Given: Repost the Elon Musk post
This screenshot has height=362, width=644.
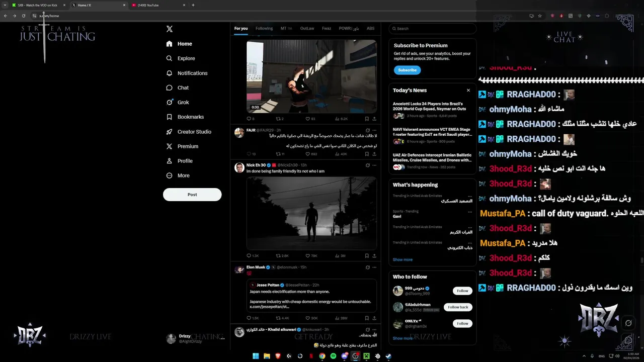Looking at the screenshot, I should pos(278,318).
